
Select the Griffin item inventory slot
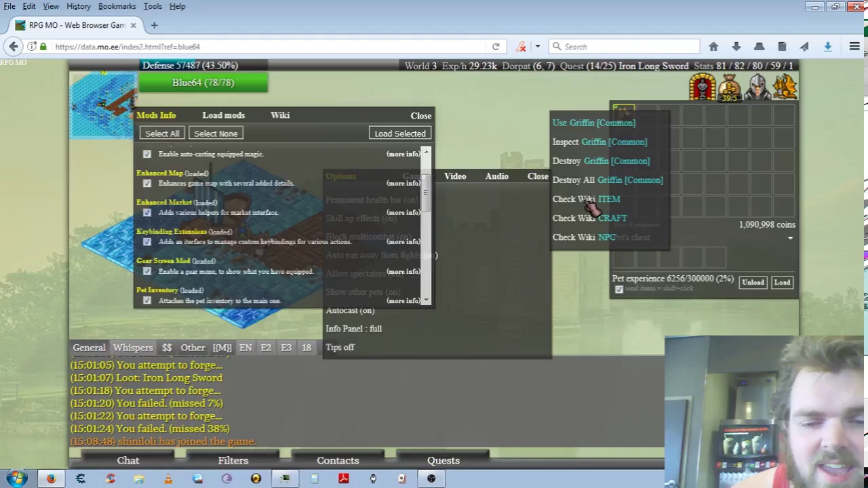pyautogui.click(x=623, y=115)
